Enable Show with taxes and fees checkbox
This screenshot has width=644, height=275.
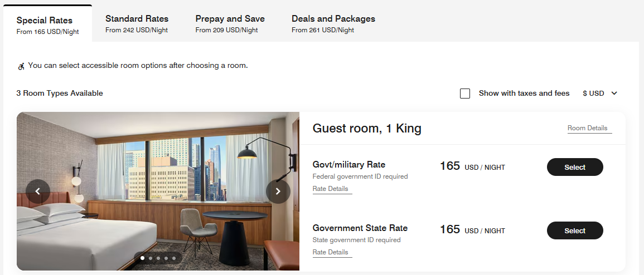pyautogui.click(x=465, y=94)
